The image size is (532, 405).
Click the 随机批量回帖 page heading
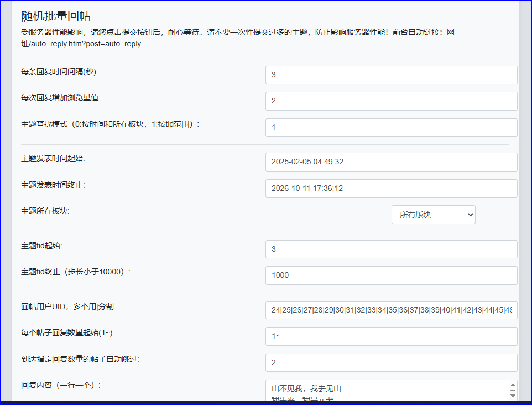(x=56, y=15)
